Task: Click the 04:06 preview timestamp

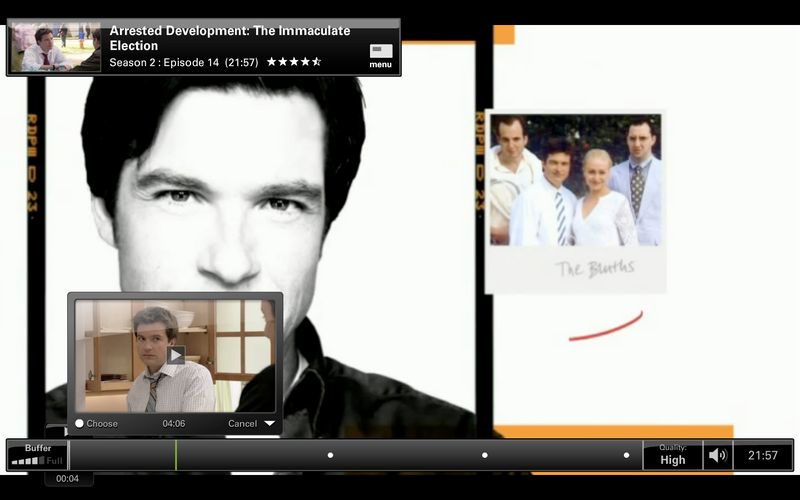Action: pyautogui.click(x=173, y=423)
